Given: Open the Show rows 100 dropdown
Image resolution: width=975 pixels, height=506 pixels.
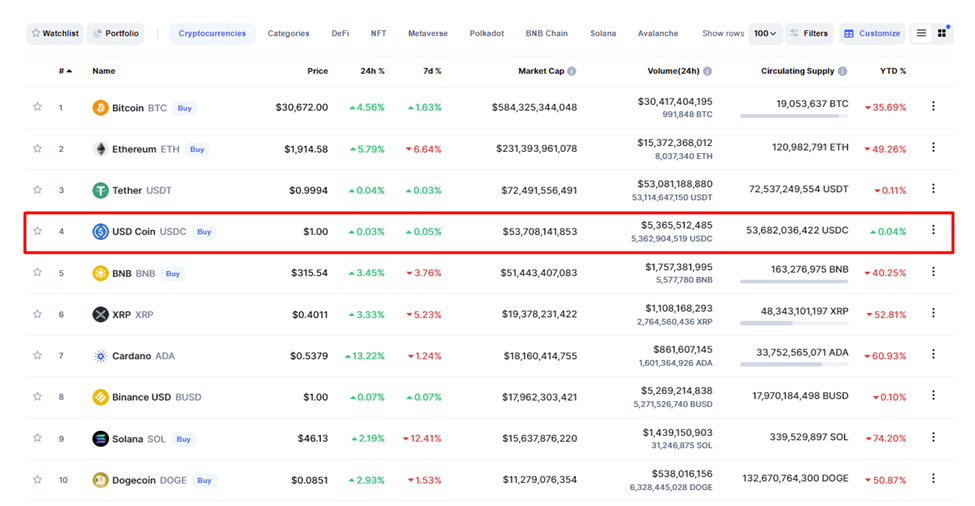Looking at the screenshot, I should click(765, 33).
